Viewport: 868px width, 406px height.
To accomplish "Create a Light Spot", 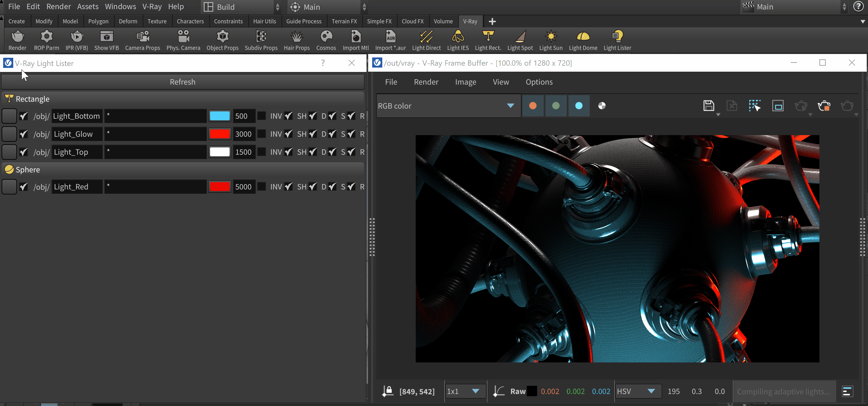I will pos(520,40).
